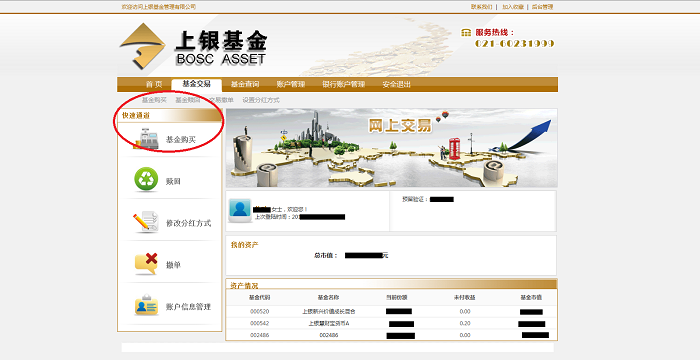The width and height of the screenshot is (700, 360).
Task: Click the pencil 修改分红方式 icon
Action: point(146,222)
